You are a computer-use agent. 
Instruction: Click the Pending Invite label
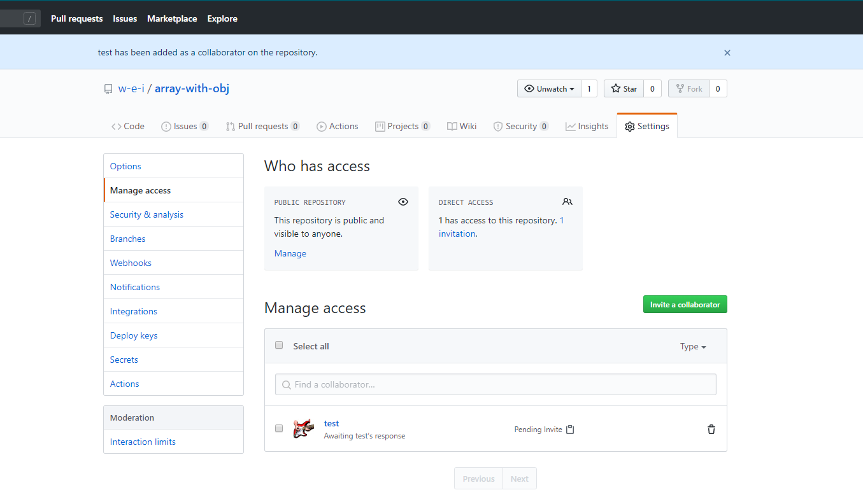point(538,430)
